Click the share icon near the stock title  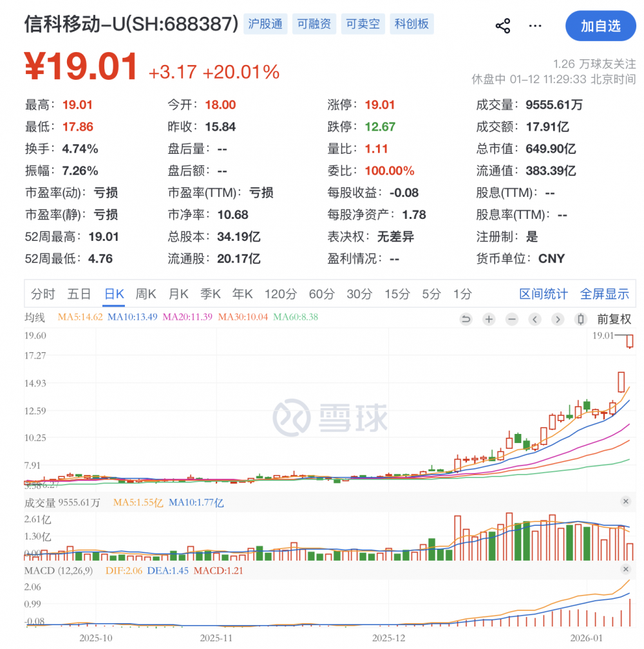coord(502,26)
